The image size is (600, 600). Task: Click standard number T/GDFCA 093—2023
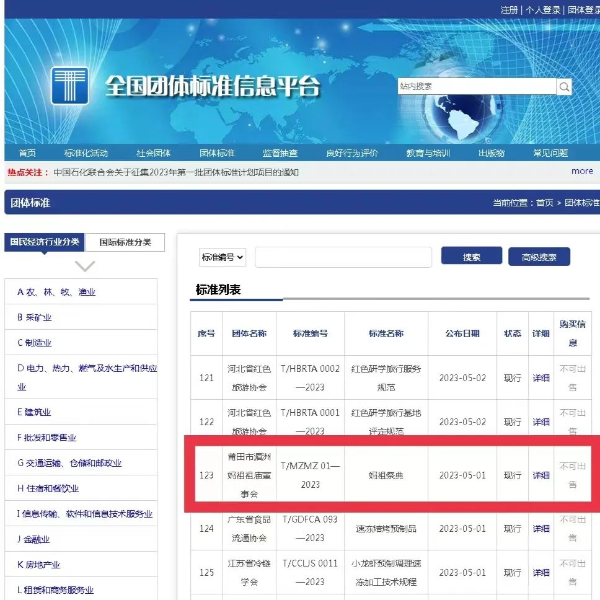point(310,528)
